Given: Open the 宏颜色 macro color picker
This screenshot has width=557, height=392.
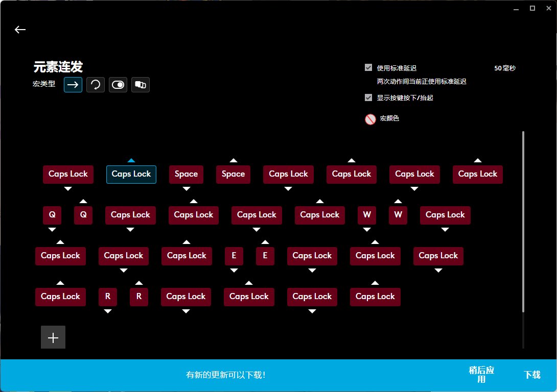Looking at the screenshot, I should [x=370, y=119].
